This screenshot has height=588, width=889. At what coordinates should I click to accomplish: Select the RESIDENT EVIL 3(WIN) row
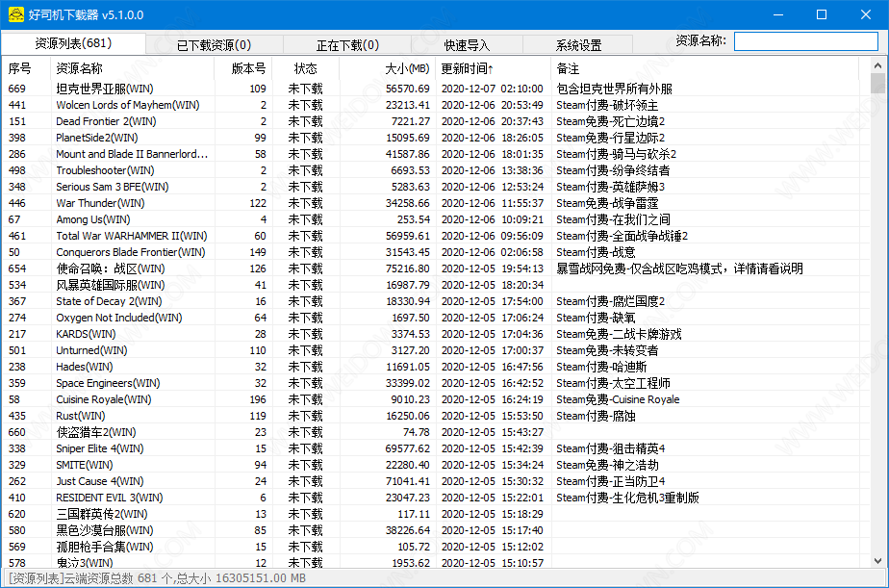coord(436,498)
